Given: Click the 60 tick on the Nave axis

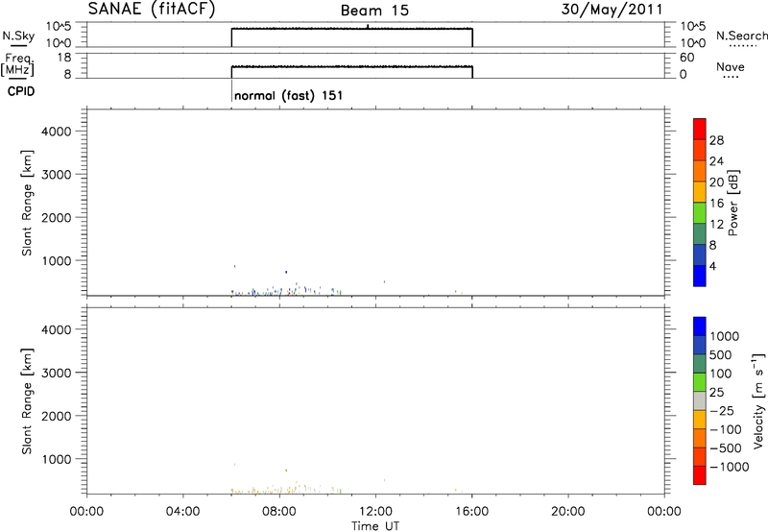Looking at the screenshot, I should click(x=687, y=58).
